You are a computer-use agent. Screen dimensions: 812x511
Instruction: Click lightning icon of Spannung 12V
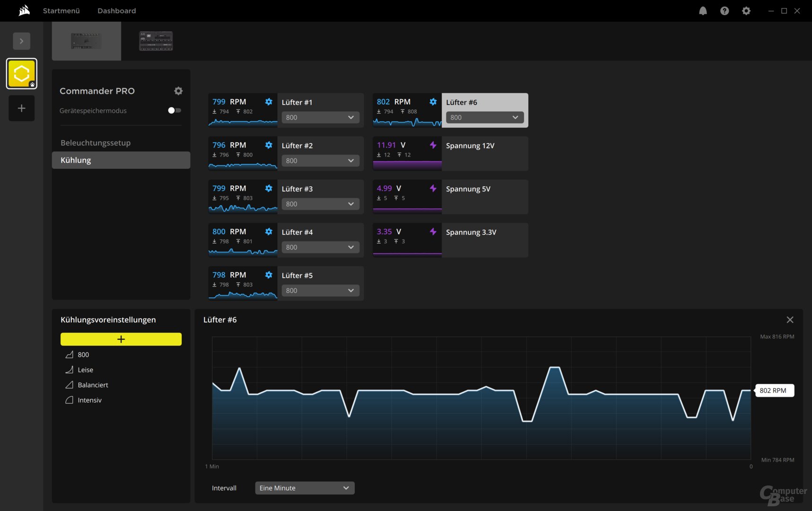(433, 145)
